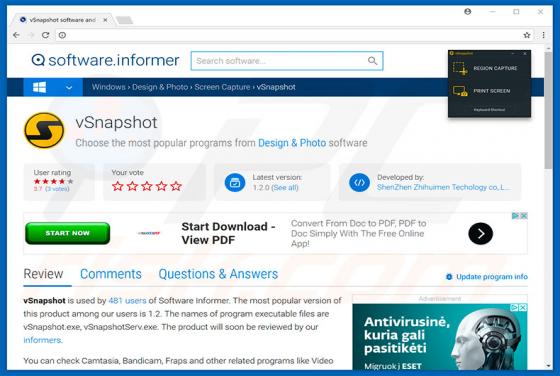This screenshot has height=376, width=560.
Task: Open a new browser tab
Action: (x=125, y=20)
